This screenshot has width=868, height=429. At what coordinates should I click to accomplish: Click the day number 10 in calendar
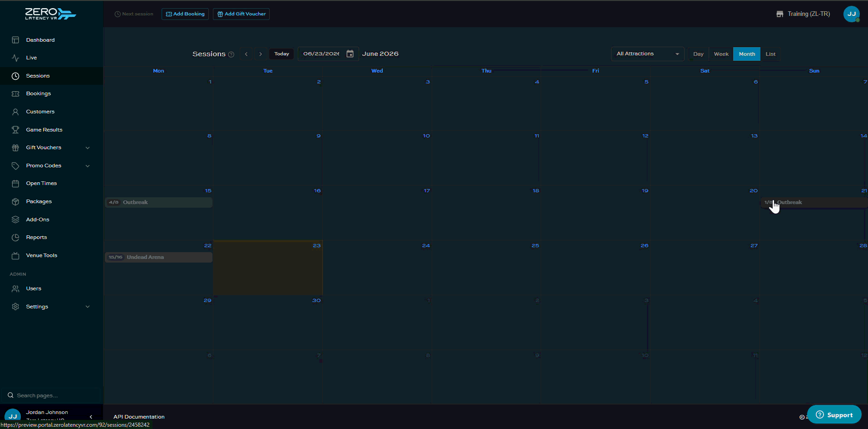(426, 136)
